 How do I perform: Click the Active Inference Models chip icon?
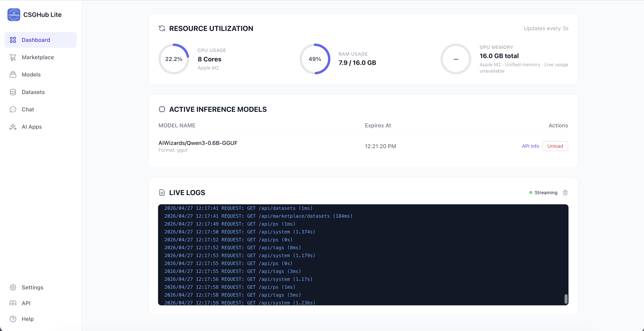click(x=162, y=109)
